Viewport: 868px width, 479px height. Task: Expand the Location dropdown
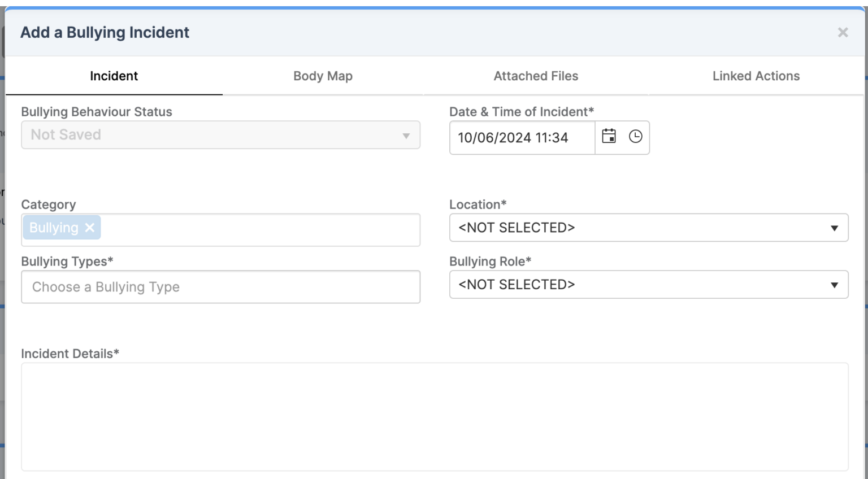(648, 228)
